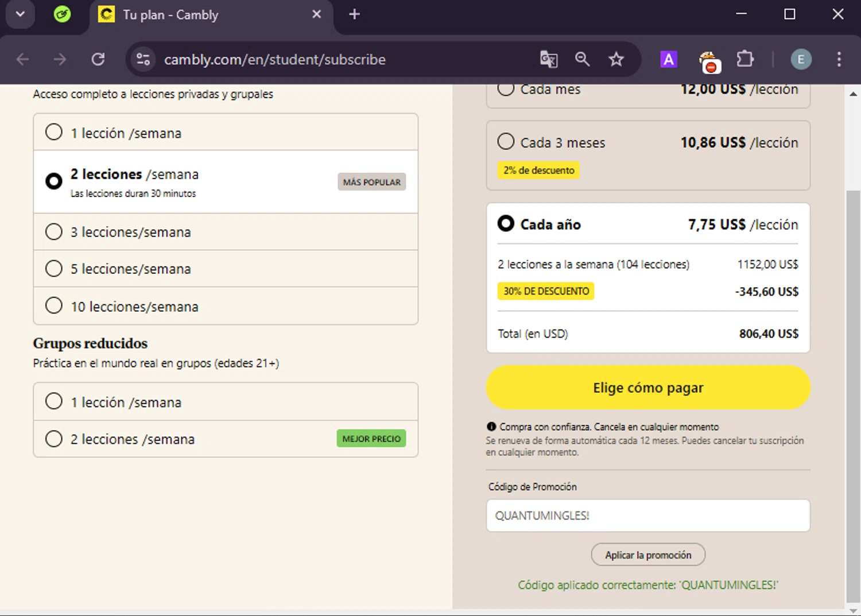
Task: Bookmark this page with the star
Action: tap(616, 59)
